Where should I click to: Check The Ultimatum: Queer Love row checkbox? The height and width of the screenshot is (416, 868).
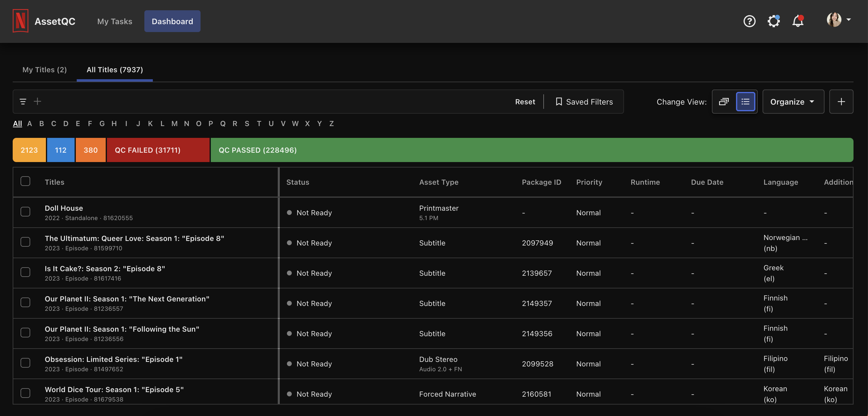[25, 242]
